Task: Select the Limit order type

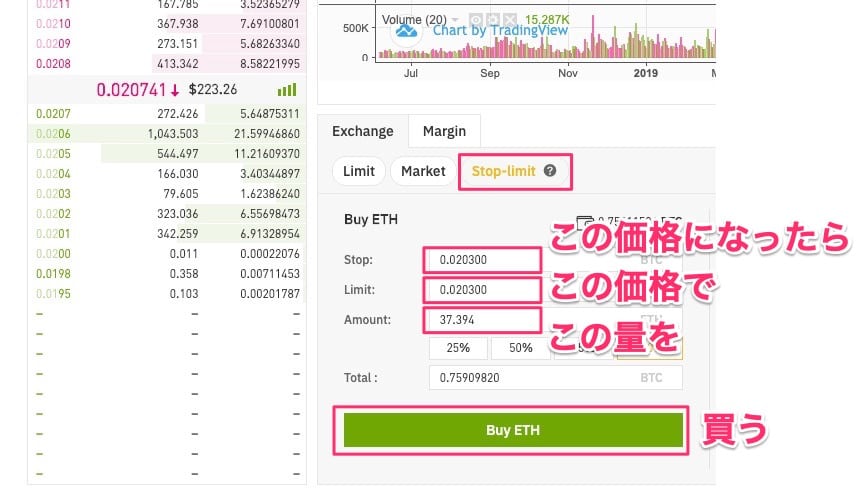Action: (x=358, y=171)
